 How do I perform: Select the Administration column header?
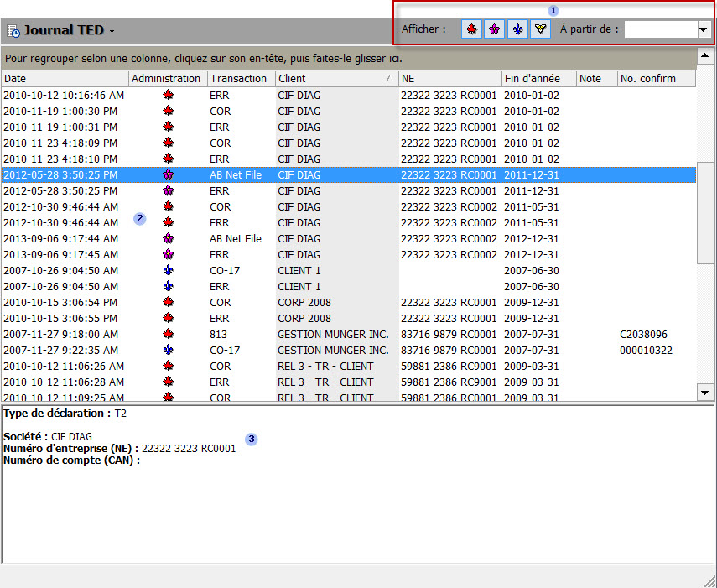pyautogui.click(x=167, y=78)
